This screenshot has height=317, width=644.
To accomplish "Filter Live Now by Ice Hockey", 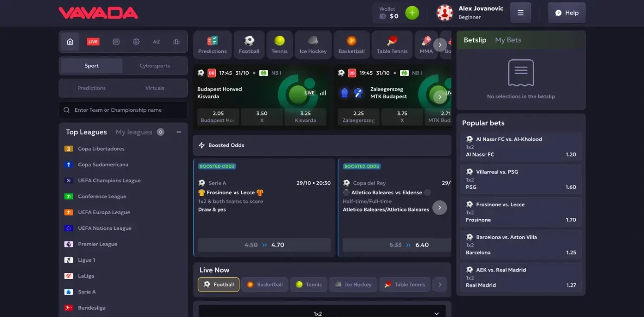I will [353, 285].
